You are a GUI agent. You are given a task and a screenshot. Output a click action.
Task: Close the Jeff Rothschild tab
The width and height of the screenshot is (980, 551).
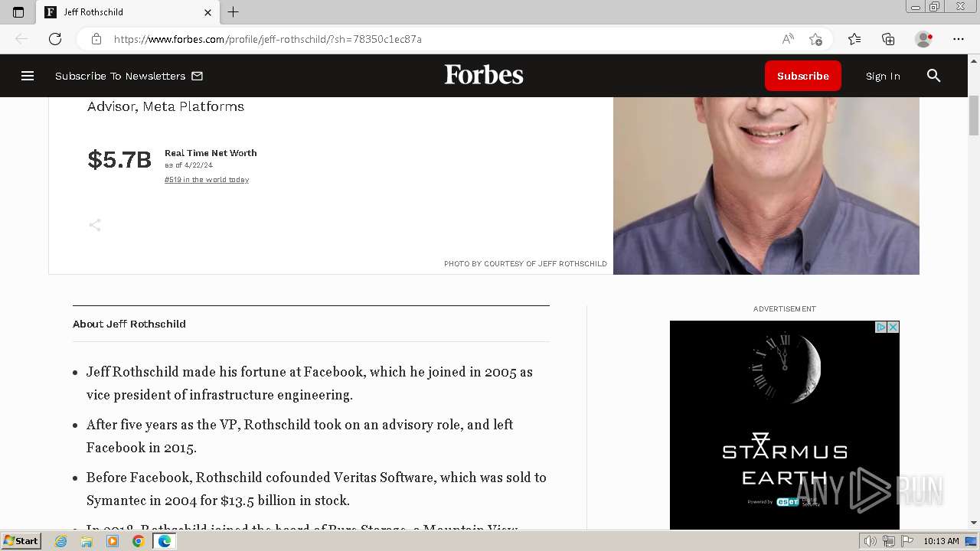coord(207,12)
